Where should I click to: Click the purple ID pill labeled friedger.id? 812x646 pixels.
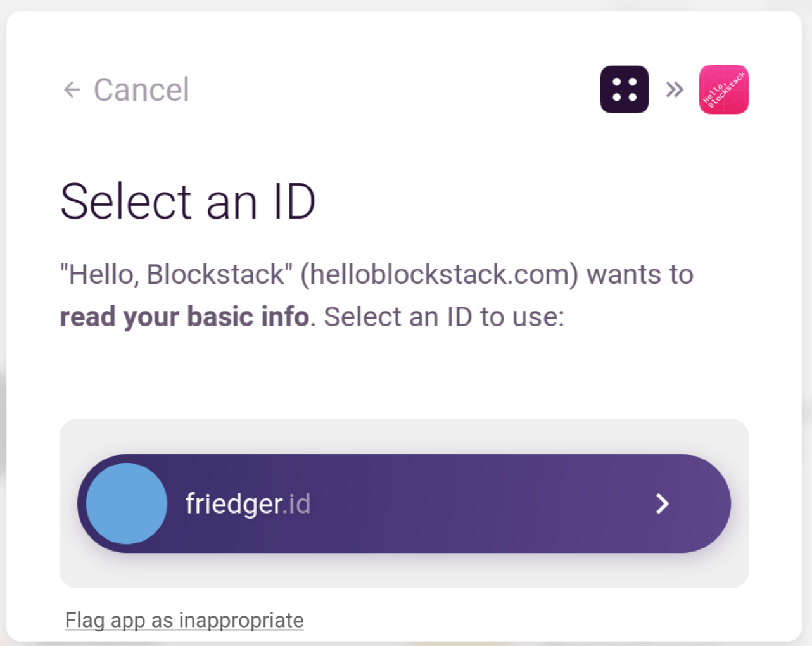[x=404, y=503]
